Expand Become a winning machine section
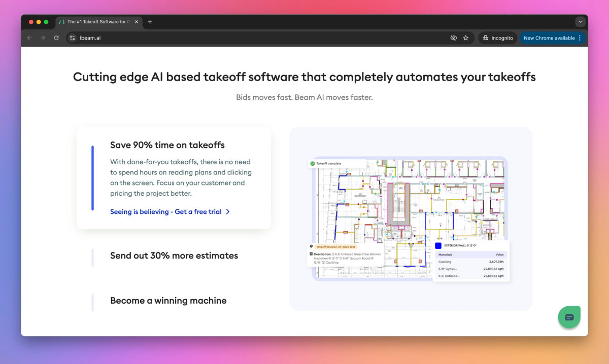 (x=168, y=301)
